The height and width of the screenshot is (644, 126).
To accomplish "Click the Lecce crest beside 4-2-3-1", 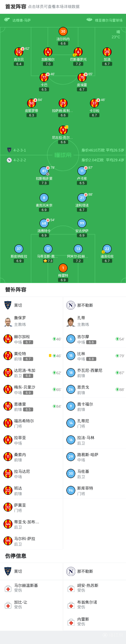I will coord(9,150).
